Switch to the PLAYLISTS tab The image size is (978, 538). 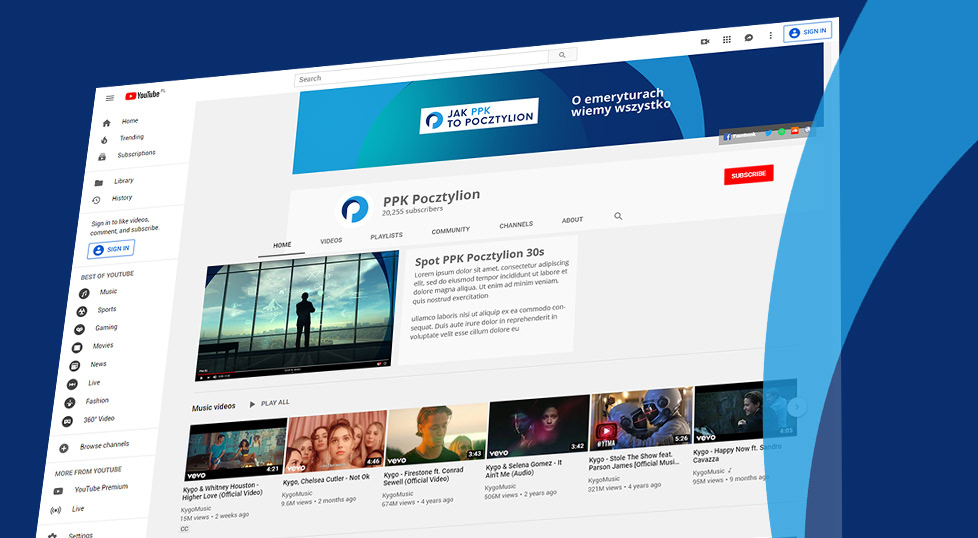click(x=387, y=236)
